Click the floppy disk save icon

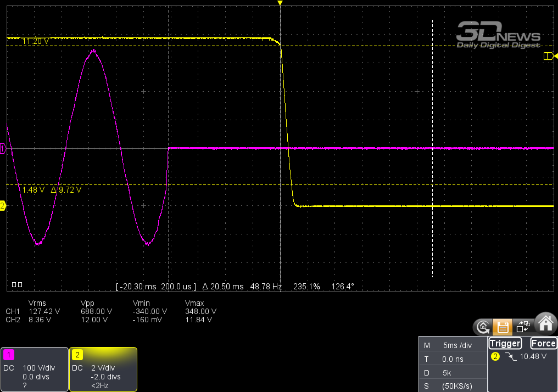(503, 327)
